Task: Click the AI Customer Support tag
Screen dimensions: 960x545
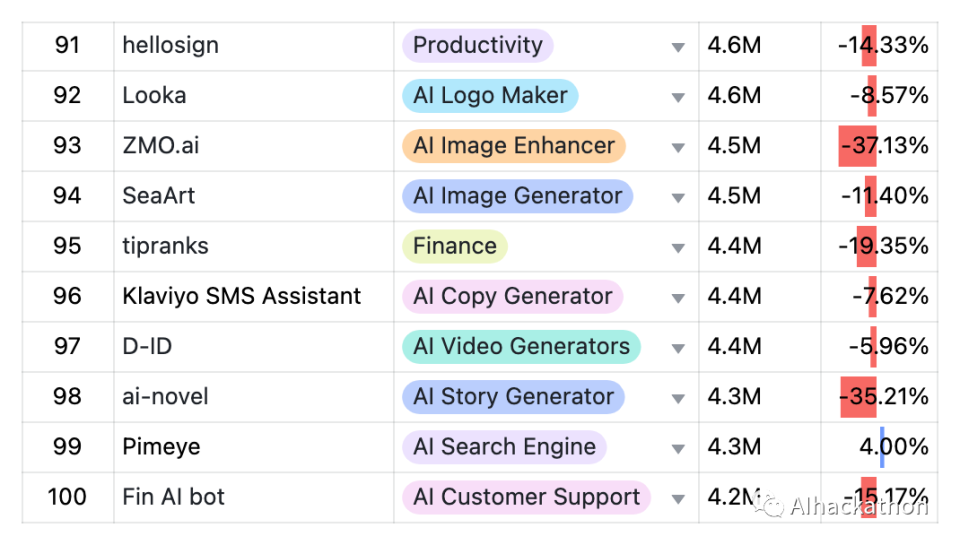Action: point(526,497)
